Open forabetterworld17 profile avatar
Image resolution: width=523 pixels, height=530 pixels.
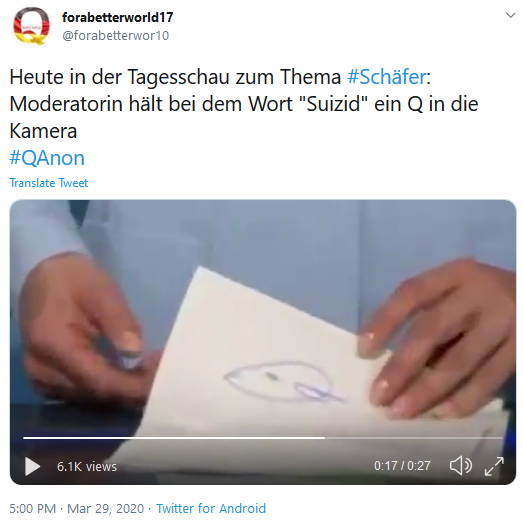point(31,26)
